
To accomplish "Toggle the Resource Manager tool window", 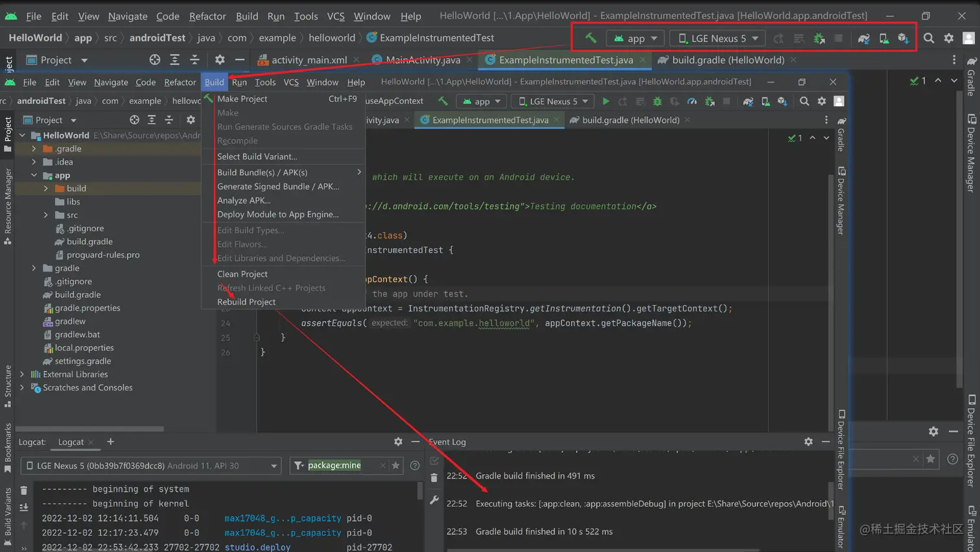I will (8, 206).
